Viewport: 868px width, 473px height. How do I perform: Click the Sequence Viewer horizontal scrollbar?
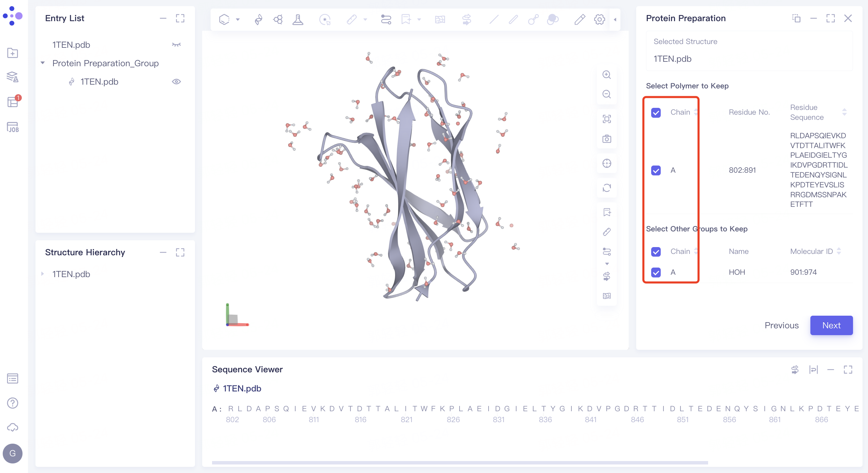pyautogui.click(x=460, y=463)
